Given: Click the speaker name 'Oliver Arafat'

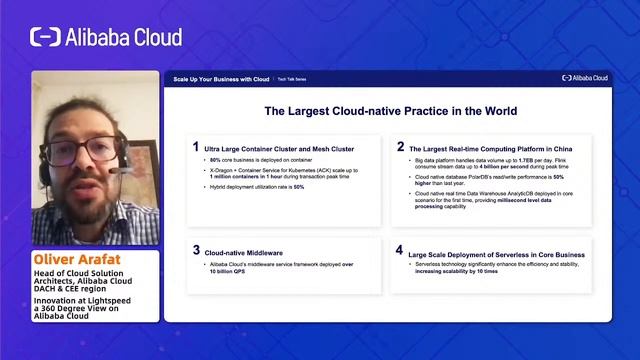Looking at the screenshot, I should [x=77, y=259].
